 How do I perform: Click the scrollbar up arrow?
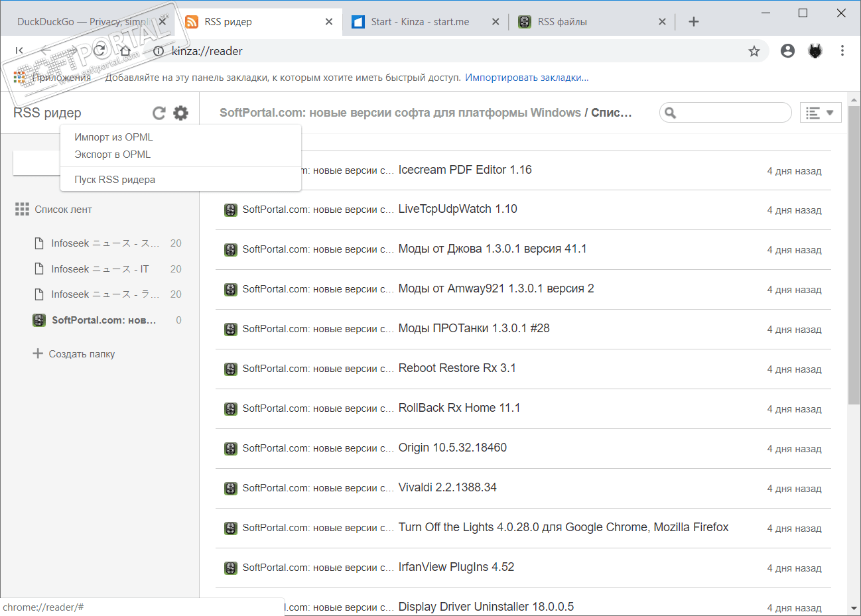[x=854, y=100]
